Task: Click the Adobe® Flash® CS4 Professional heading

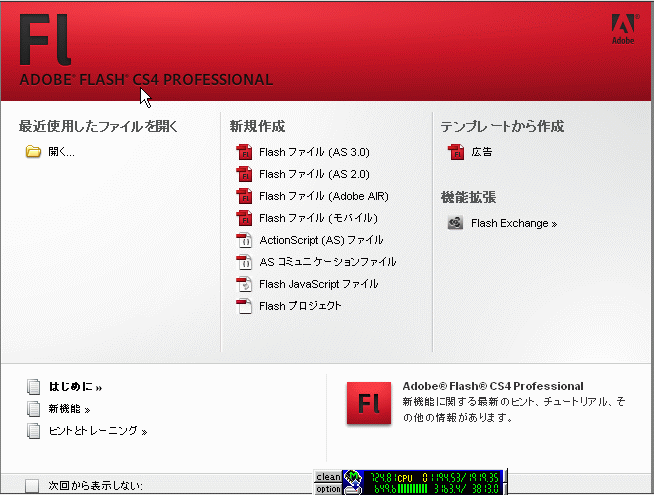Action: tap(493, 386)
